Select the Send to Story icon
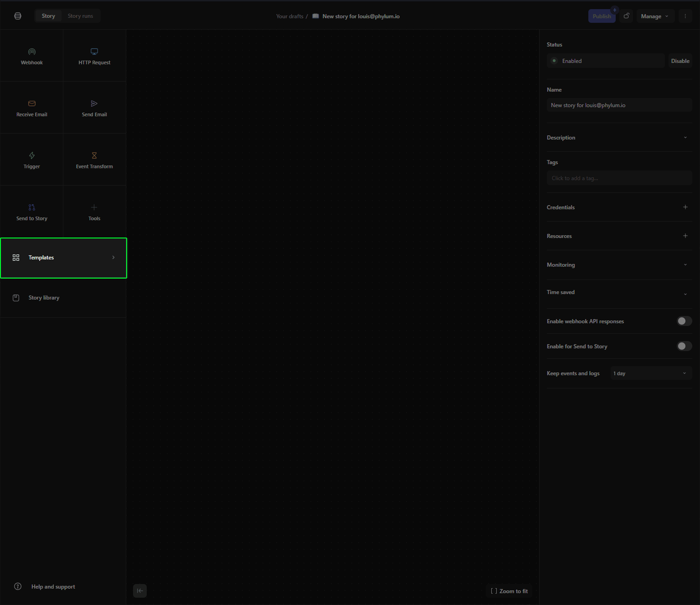 (x=32, y=208)
